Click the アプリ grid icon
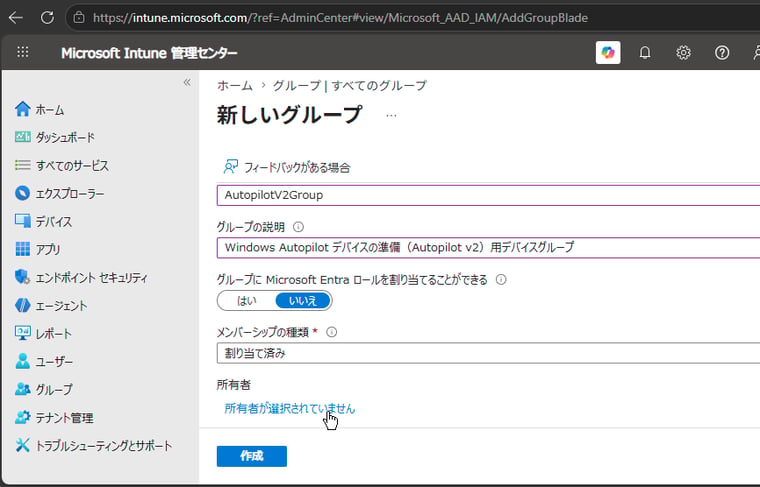This screenshot has width=760, height=487. [x=22, y=249]
